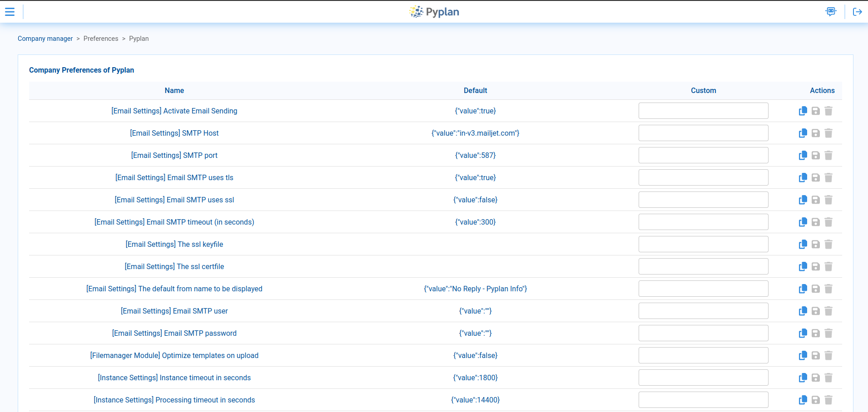Delete custom value for Activate Email Sending
The width and height of the screenshot is (868, 412).
click(828, 111)
